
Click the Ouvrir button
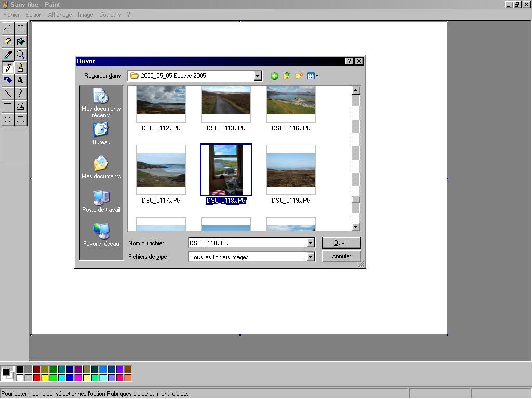coord(341,243)
